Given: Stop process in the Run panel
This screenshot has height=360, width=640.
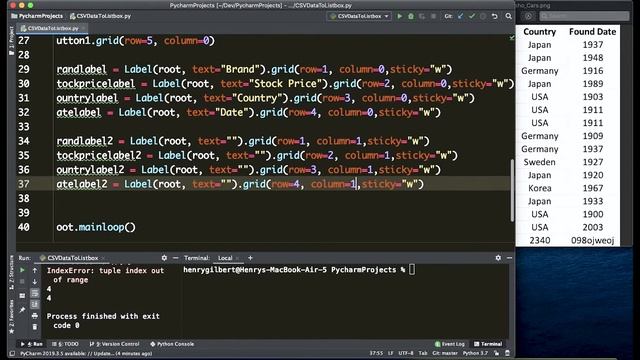Looking at the screenshot, I should click(22, 282).
